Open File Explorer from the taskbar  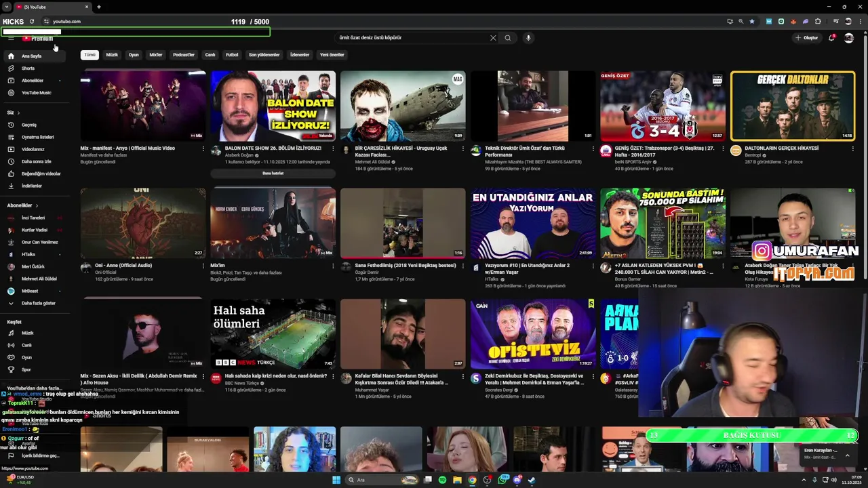tap(457, 480)
